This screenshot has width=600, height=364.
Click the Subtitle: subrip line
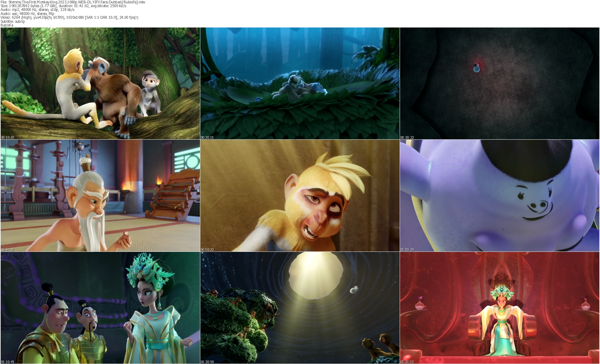pos(13,22)
